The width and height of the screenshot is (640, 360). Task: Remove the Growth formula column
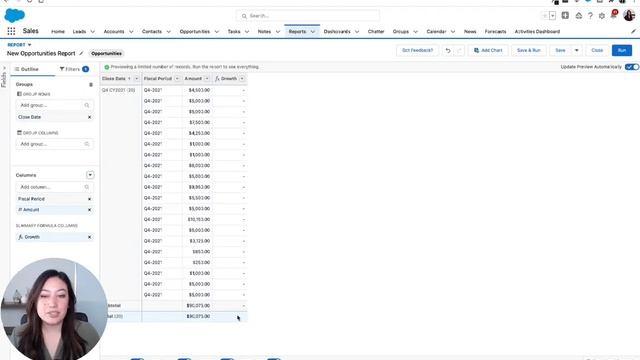(89, 237)
